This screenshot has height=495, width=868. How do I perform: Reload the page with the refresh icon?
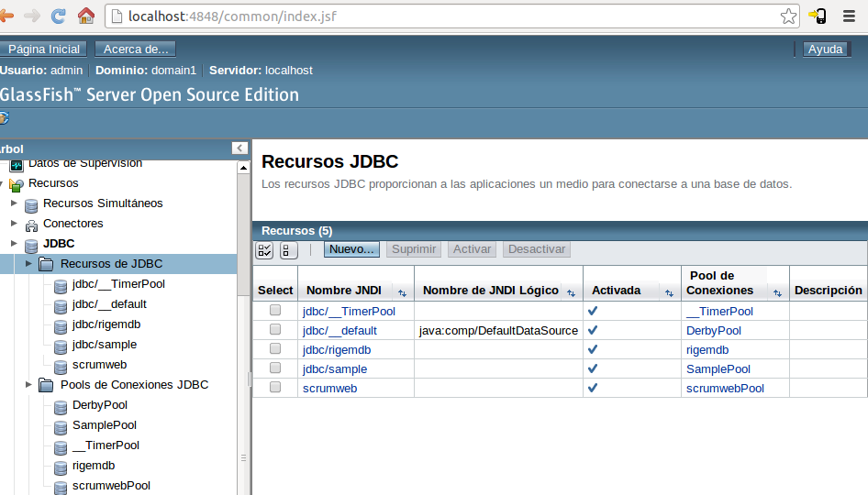pyautogui.click(x=59, y=16)
